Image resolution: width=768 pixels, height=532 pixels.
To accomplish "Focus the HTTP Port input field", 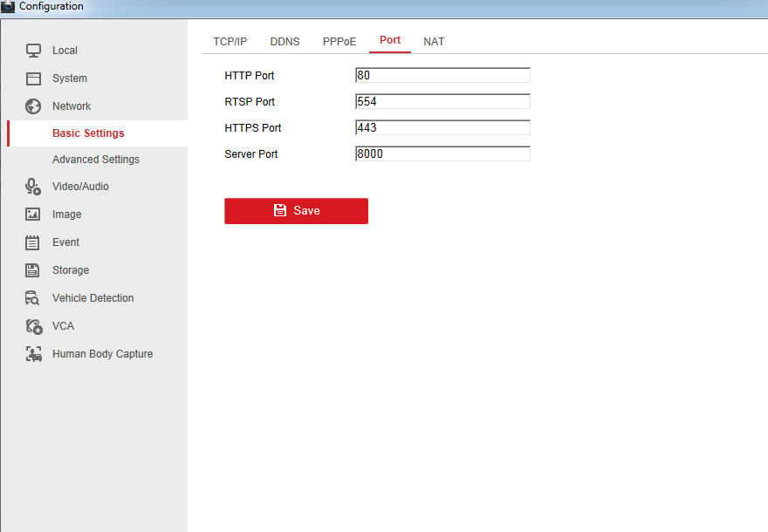I will coord(442,76).
